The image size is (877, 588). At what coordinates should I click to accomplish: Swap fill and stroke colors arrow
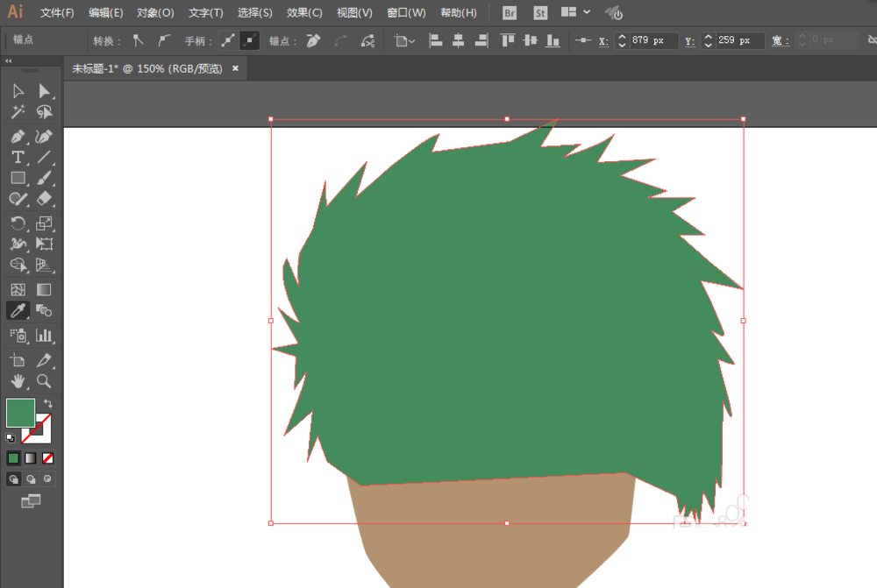click(x=48, y=404)
